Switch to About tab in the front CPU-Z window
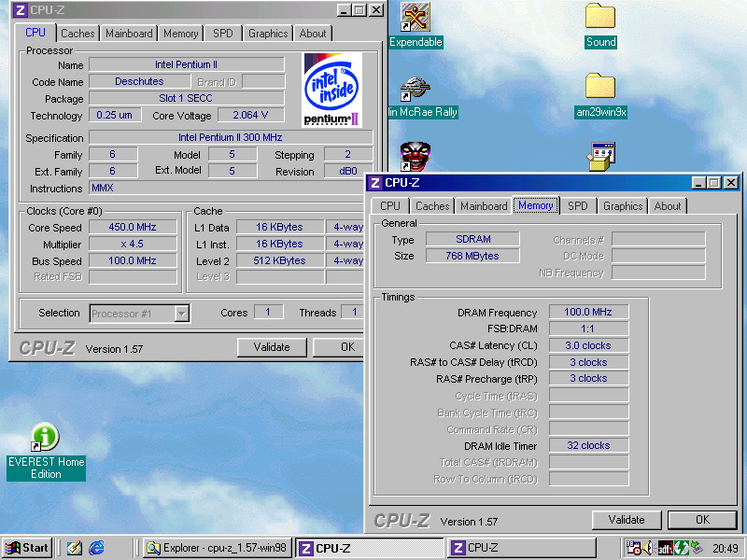The width and height of the screenshot is (747, 560). coord(668,206)
